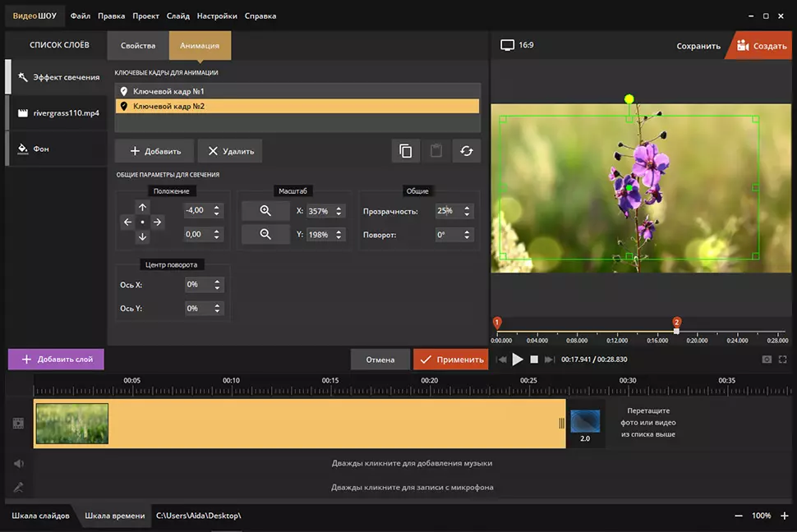797x532 pixels.
Task: Move layer right with right arrow
Action: (x=158, y=222)
